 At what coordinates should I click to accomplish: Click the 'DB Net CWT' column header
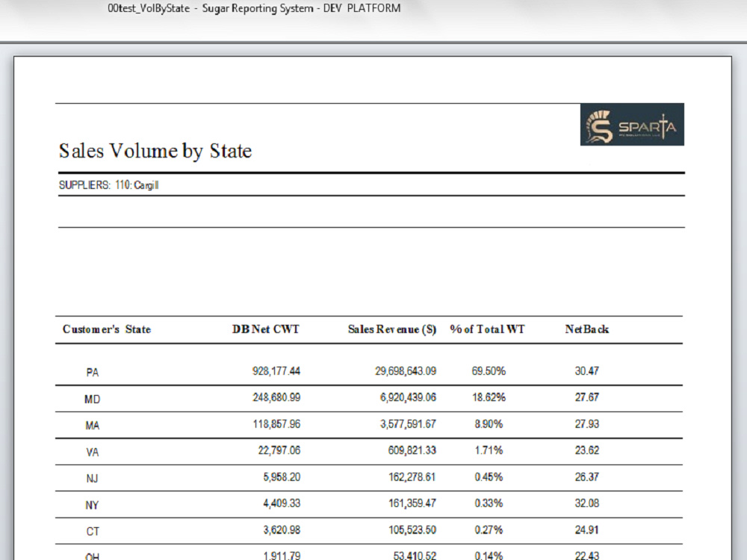(265, 329)
